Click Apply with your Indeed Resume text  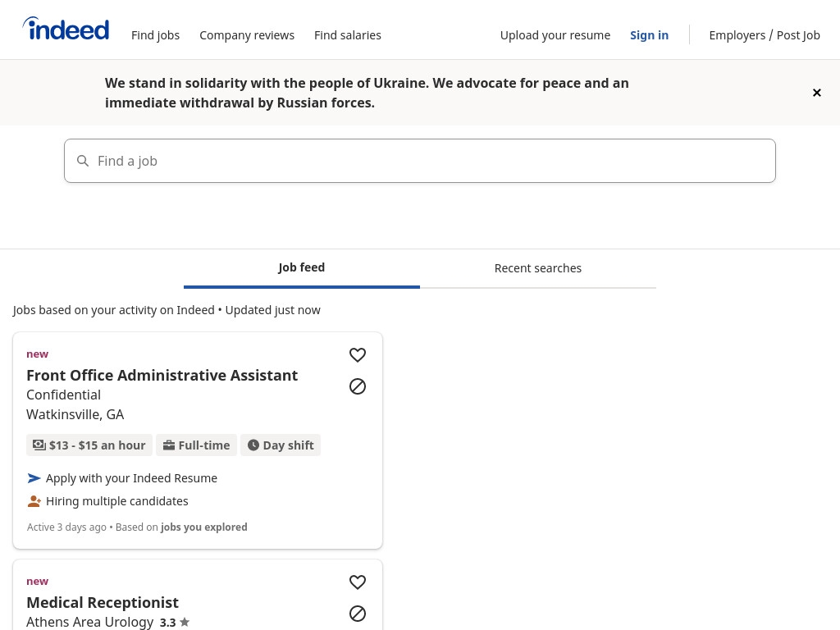coord(131,478)
